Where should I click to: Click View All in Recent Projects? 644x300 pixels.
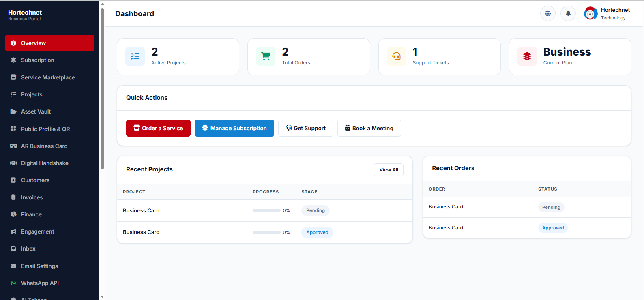[389, 170]
